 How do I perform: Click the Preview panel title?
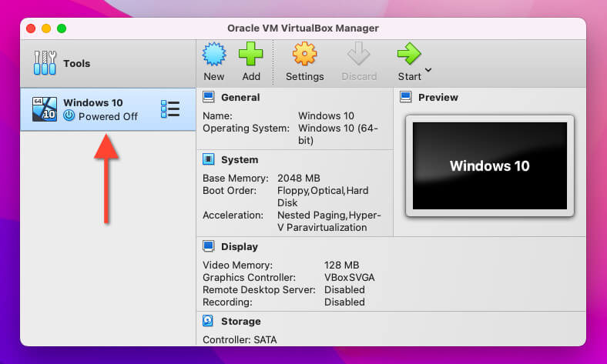pyautogui.click(x=438, y=98)
